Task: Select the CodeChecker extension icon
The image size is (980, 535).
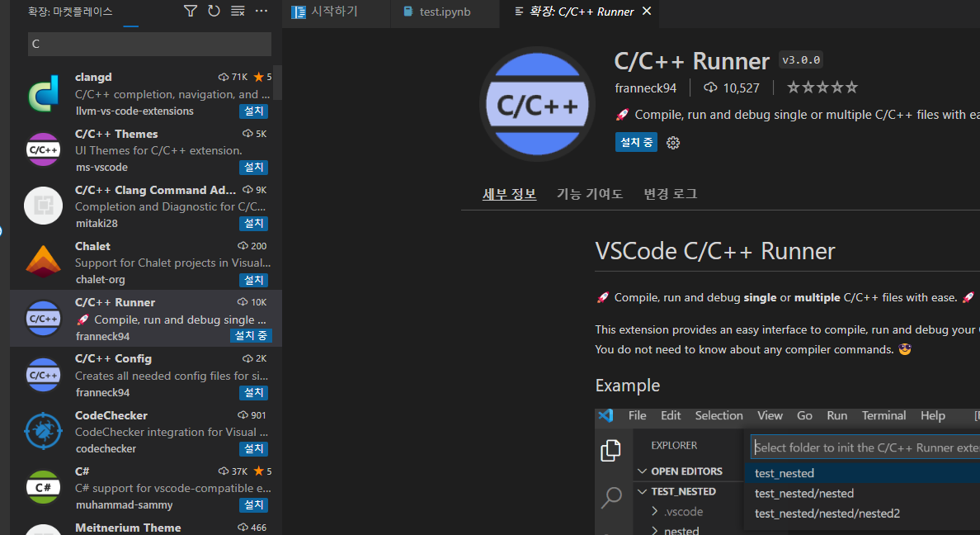Action: click(x=43, y=431)
